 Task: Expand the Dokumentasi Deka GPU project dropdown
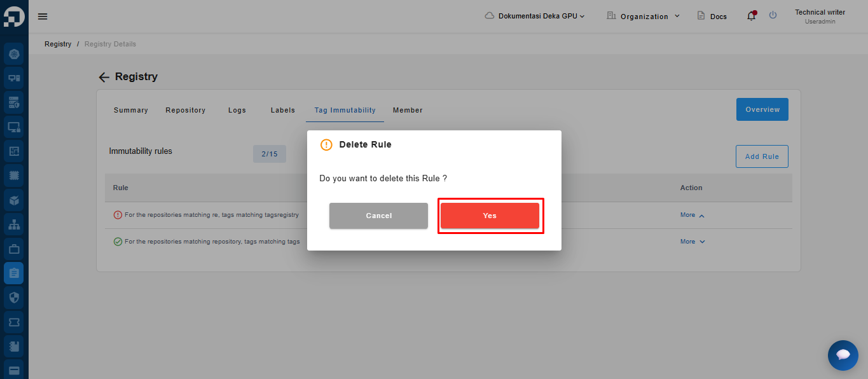pos(534,16)
